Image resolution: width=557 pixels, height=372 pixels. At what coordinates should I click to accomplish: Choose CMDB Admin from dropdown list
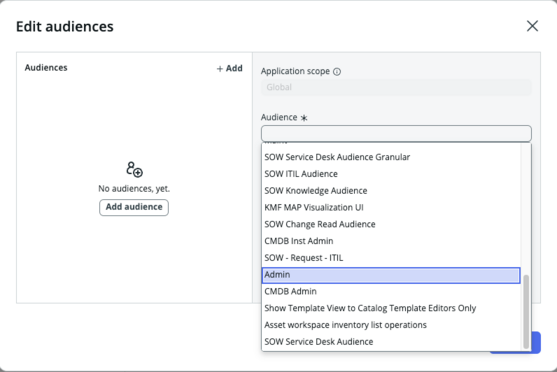(x=391, y=291)
